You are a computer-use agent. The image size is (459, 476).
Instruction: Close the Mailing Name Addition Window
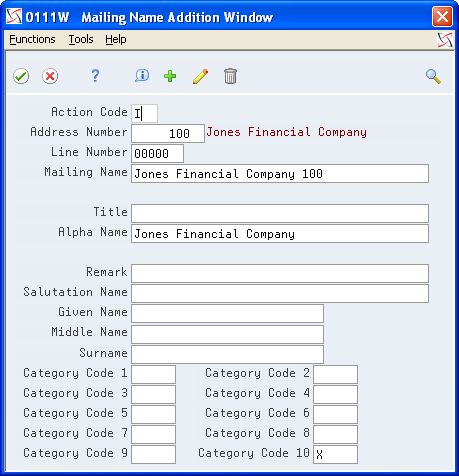tap(442, 16)
